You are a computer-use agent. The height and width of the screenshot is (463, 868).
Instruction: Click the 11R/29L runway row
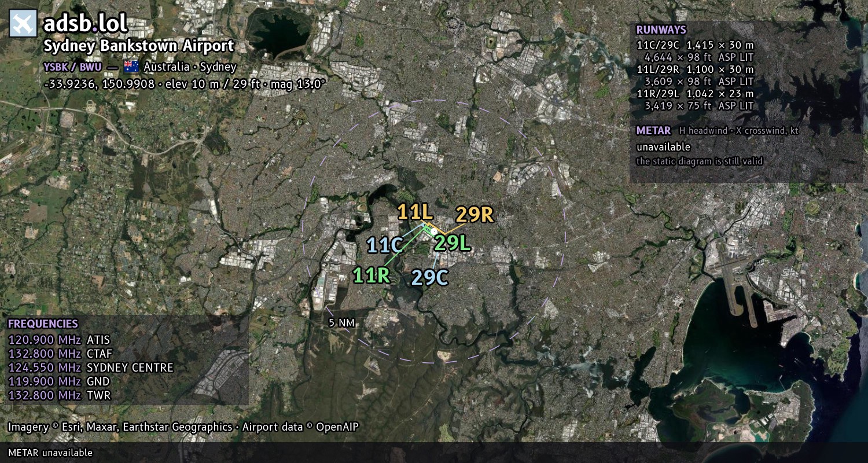(695, 94)
